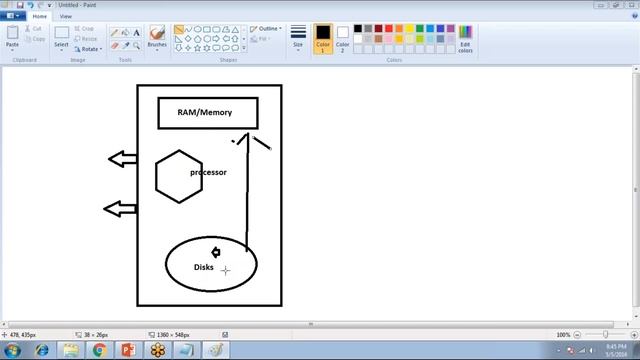This screenshot has width=640, height=360.
Task: Pick the Right arrow shape
Action: pos(216,39)
